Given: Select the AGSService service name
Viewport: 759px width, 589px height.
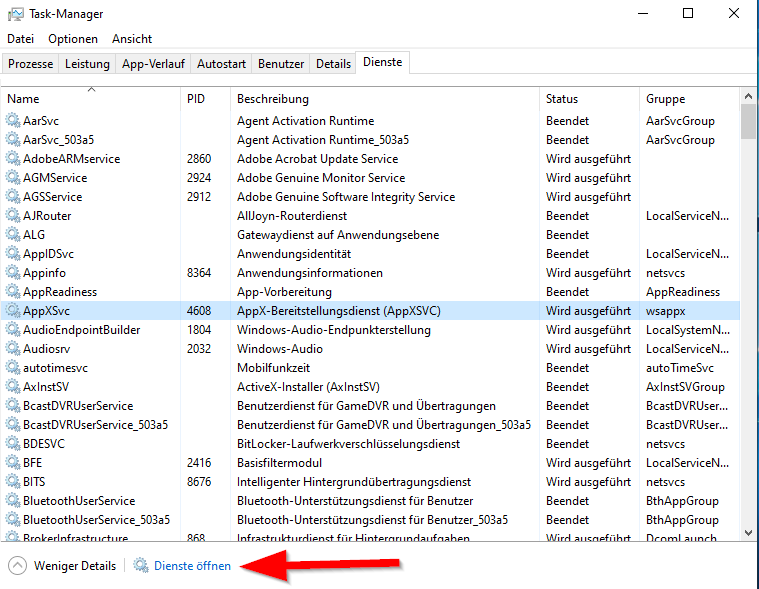Looking at the screenshot, I should point(52,196).
